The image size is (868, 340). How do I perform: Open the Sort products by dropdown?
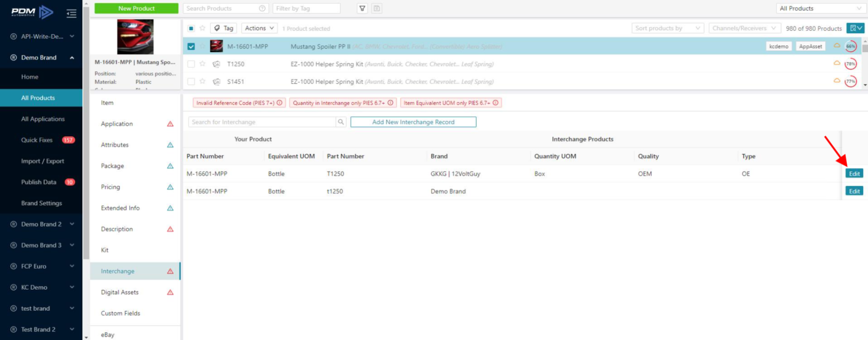click(667, 28)
